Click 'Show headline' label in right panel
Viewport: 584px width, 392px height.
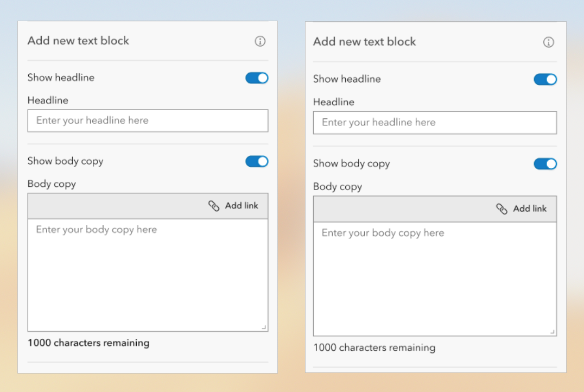pos(347,79)
